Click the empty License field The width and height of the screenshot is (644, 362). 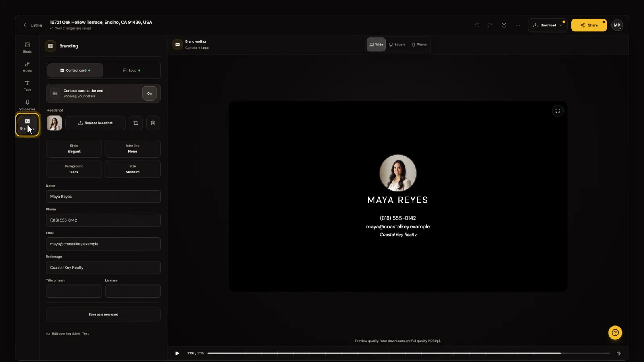(x=133, y=291)
